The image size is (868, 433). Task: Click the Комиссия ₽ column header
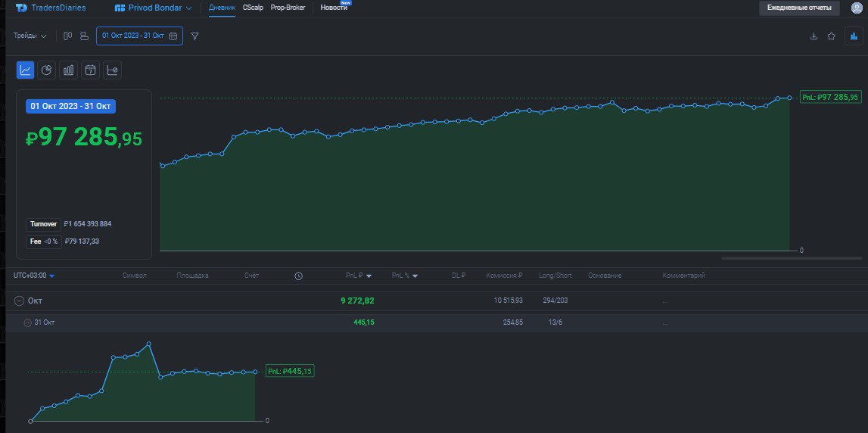point(504,276)
